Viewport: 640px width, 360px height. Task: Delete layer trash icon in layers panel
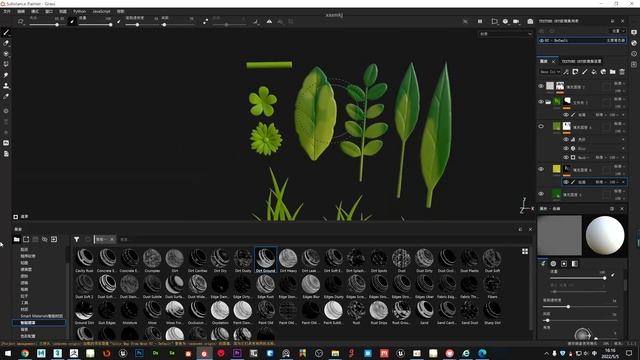622,72
